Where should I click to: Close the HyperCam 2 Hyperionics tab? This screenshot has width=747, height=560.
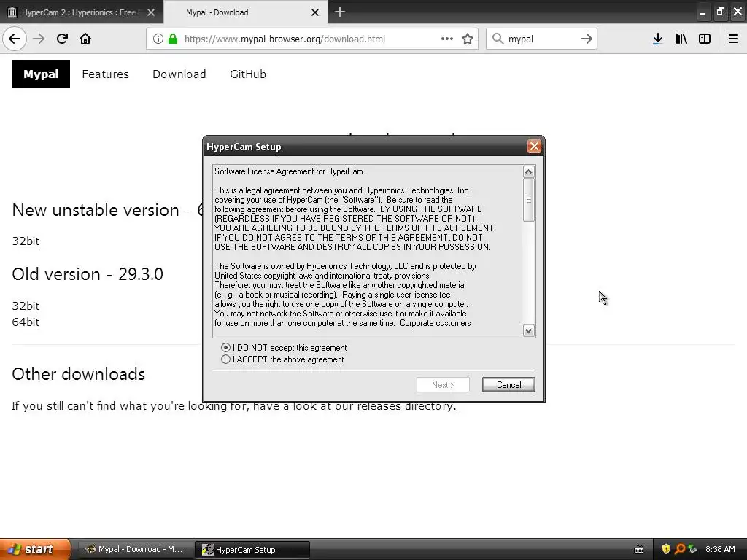pyautogui.click(x=151, y=12)
